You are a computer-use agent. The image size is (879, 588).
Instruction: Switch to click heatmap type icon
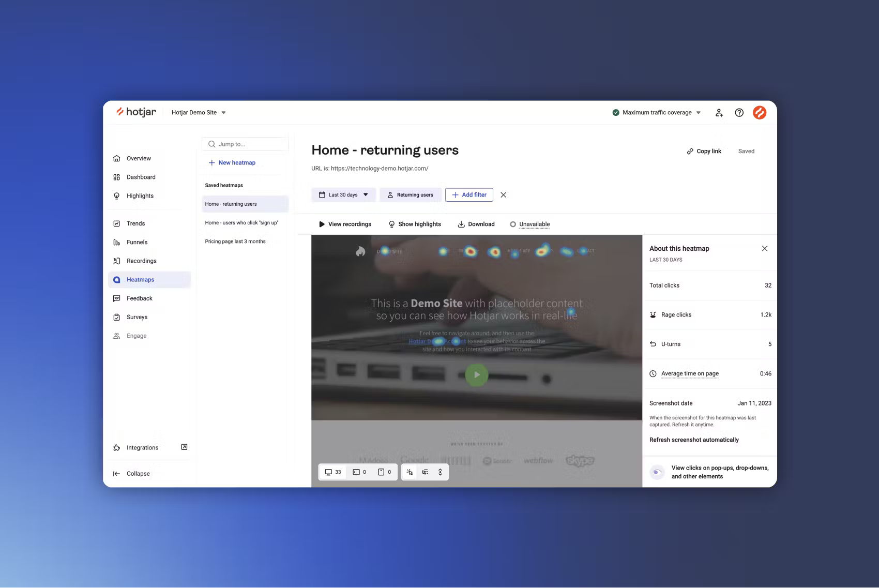[x=410, y=472]
